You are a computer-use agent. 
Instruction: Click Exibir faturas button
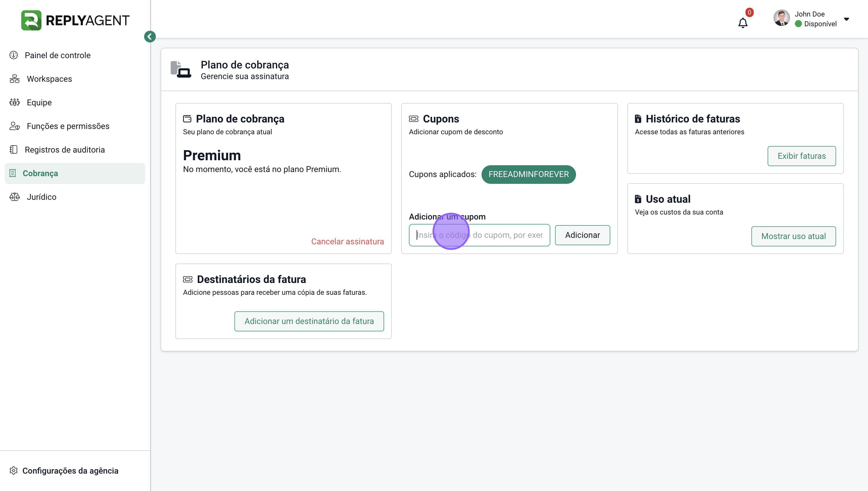(x=802, y=156)
